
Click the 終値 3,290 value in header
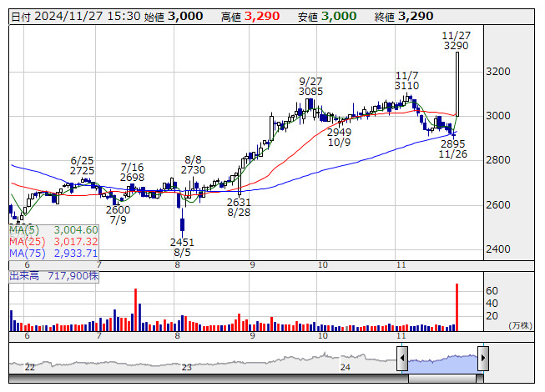(x=404, y=17)
